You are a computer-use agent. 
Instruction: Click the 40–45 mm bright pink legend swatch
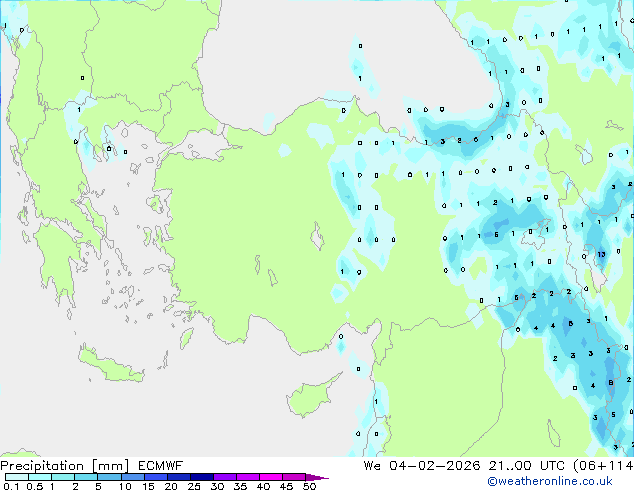[271, 477]
